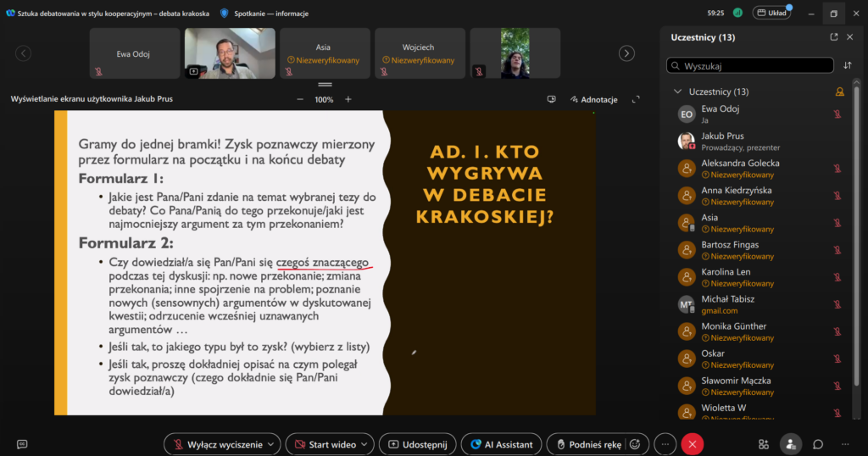The height and width of the screenshot is (456, 868).
Task: Click the shared slide content area
Action: (x=325, y=262)
